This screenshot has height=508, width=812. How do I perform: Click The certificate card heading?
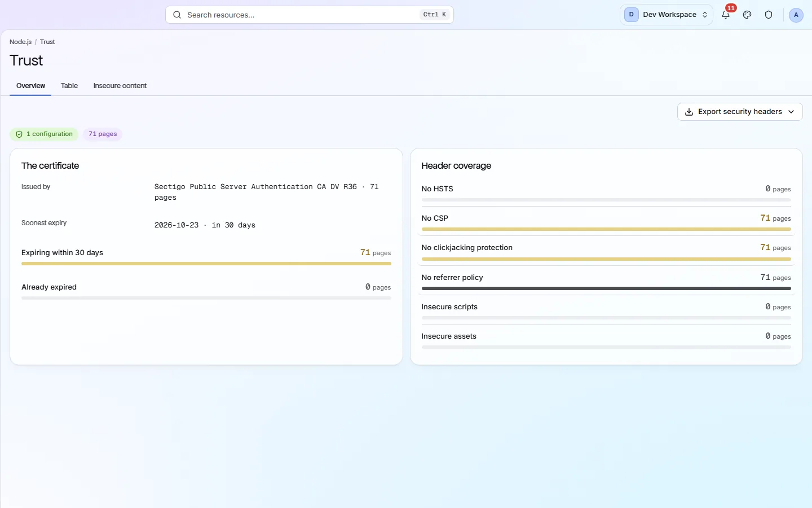50,166
